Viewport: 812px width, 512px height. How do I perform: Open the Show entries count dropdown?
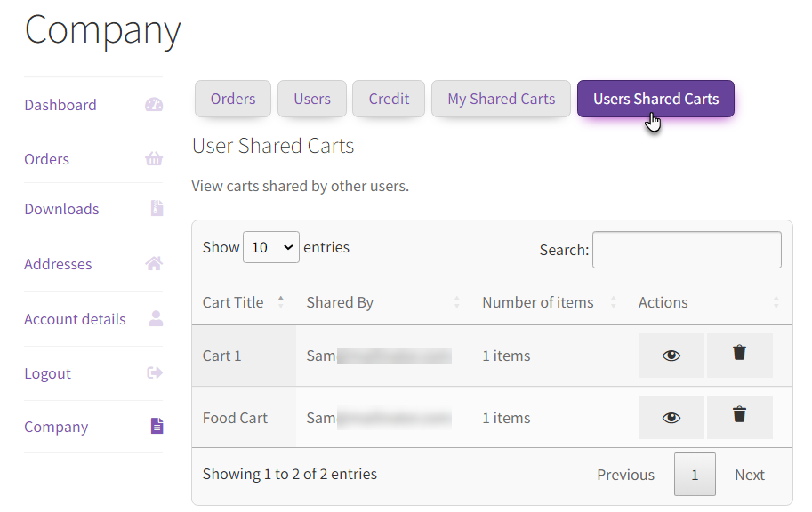271,247
